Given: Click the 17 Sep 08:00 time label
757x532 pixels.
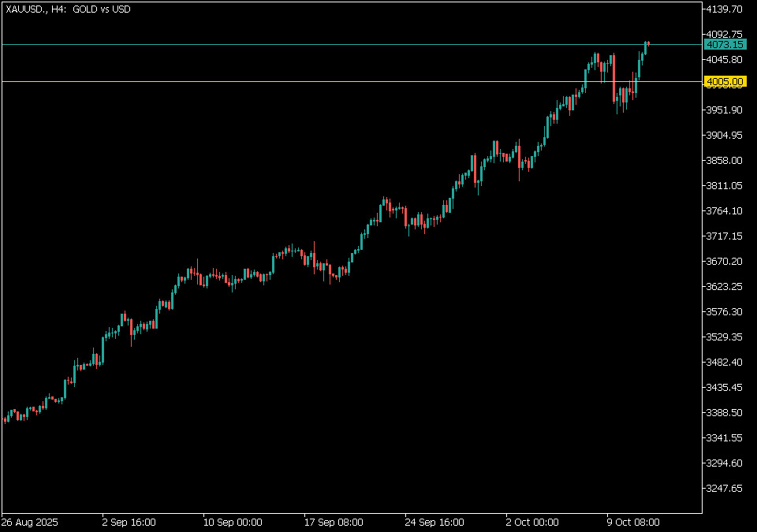Looking at the screenshot, I should point(334,522).
